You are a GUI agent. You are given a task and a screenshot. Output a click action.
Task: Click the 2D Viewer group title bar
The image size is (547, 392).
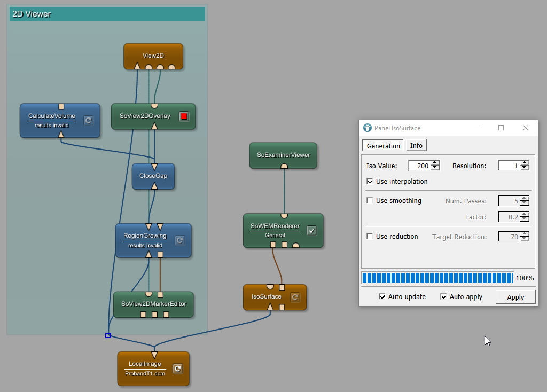[x=107, y=14]
